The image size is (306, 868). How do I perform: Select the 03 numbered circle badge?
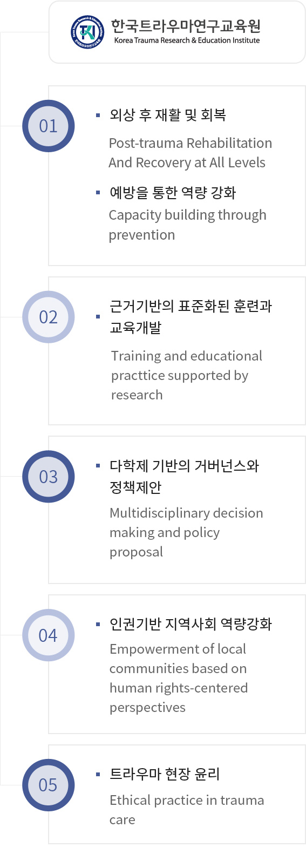coord(49,477)
